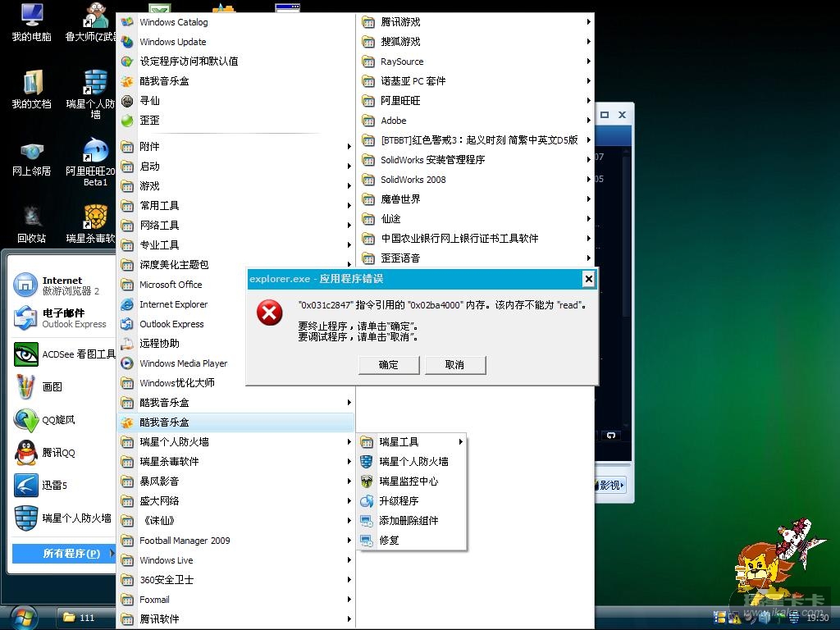The width and height of the screenshot is (840, 630).
Task: Click 确定 to terminate explorer.exe
Action: [388, 365]
